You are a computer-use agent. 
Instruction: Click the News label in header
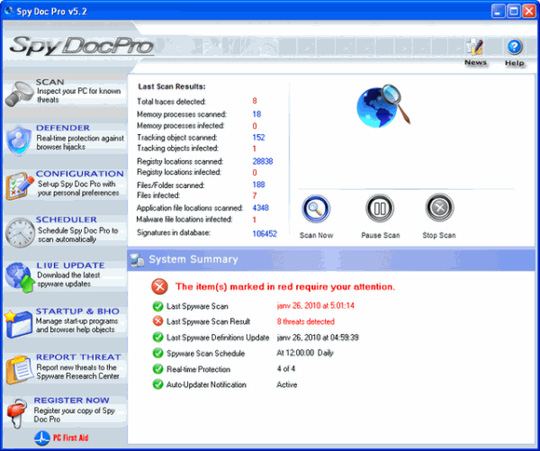(x=475, y=63)
